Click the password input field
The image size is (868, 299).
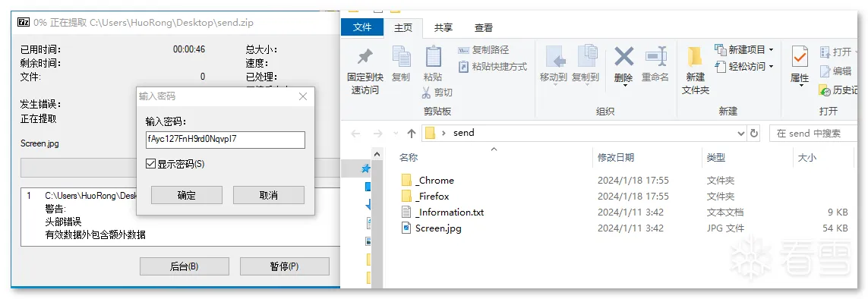pos(226,140)
